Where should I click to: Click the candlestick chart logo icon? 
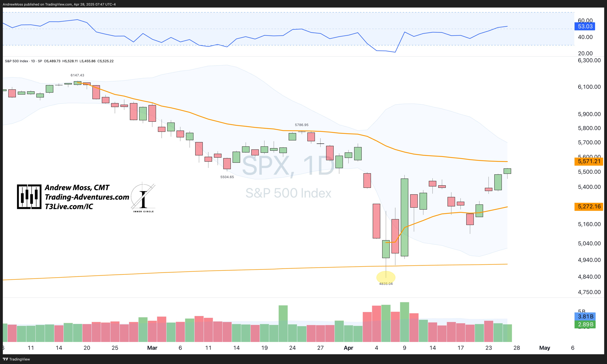[x=29, y=197]
